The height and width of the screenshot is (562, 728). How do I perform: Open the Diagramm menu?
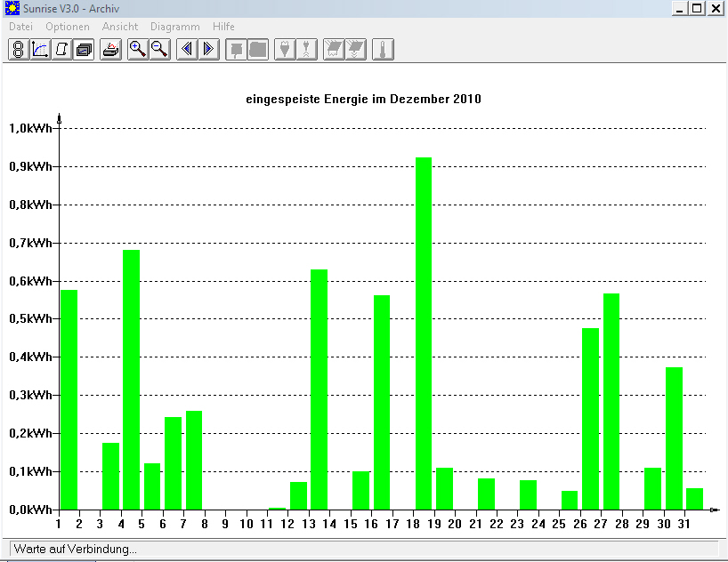[x=175, y=27]
